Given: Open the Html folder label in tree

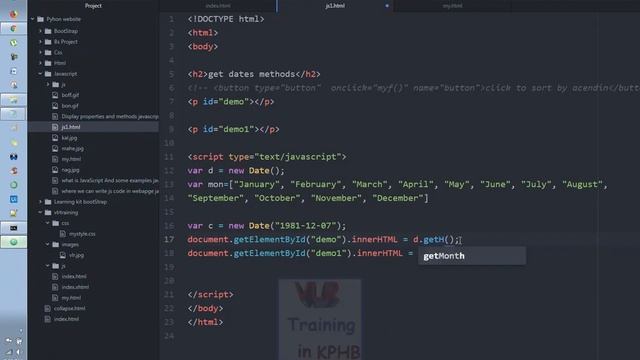Looking at the screenshot, I should click(x=60, y=63).
